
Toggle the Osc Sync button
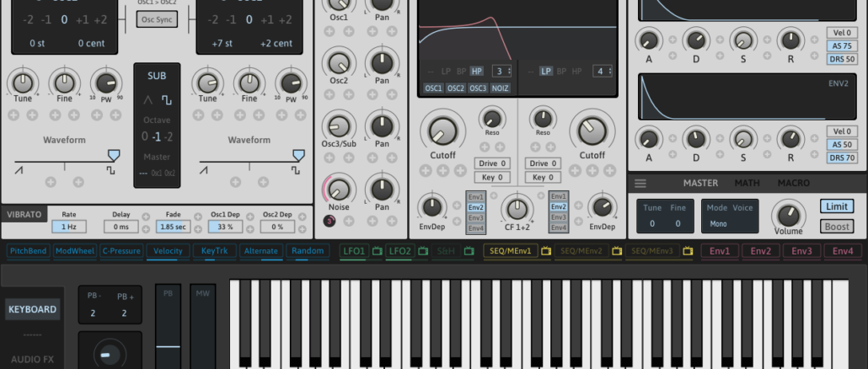coord(158,19)
